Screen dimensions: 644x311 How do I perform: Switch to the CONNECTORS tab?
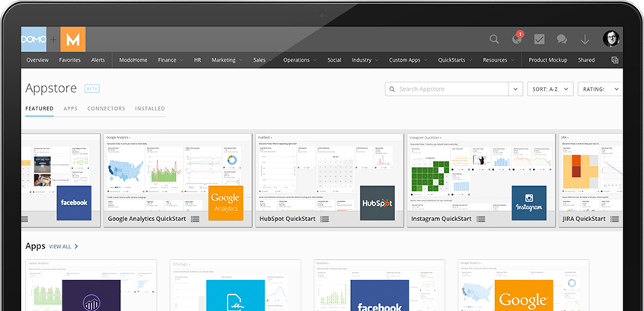pyautogui.click(x=107, y=108)
